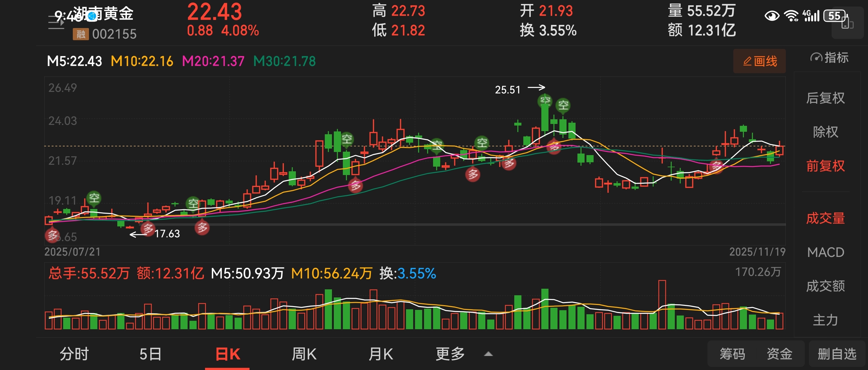Image resolution: width=868 pixels, height=370 pixels.
Task: Click the 删自选 button
Action: 837,354
